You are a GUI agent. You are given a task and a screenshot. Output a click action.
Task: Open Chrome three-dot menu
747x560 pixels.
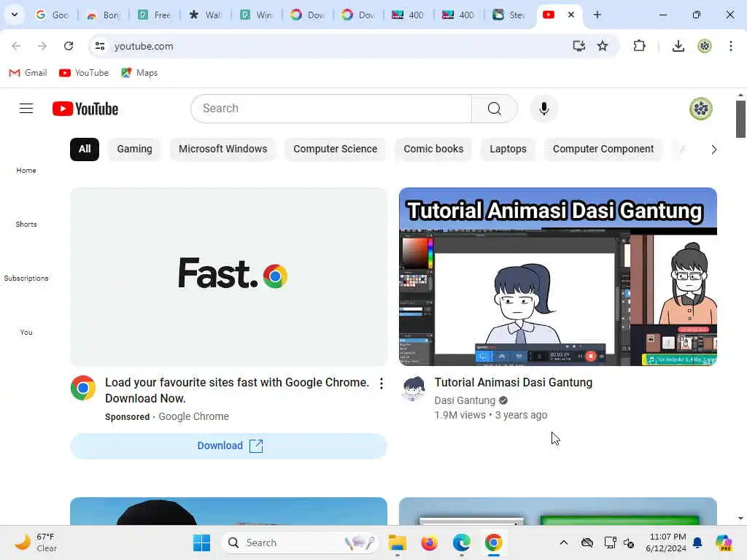coord(731,46)
